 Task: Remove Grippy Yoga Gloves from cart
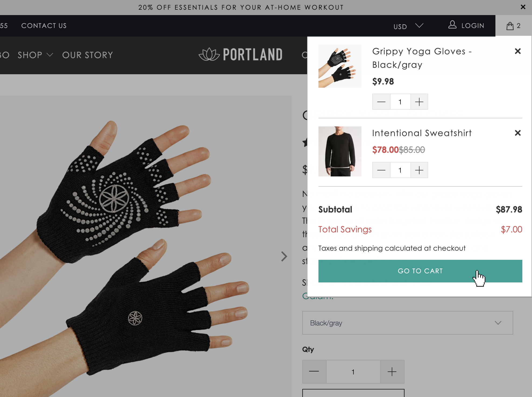click(517, 51)
